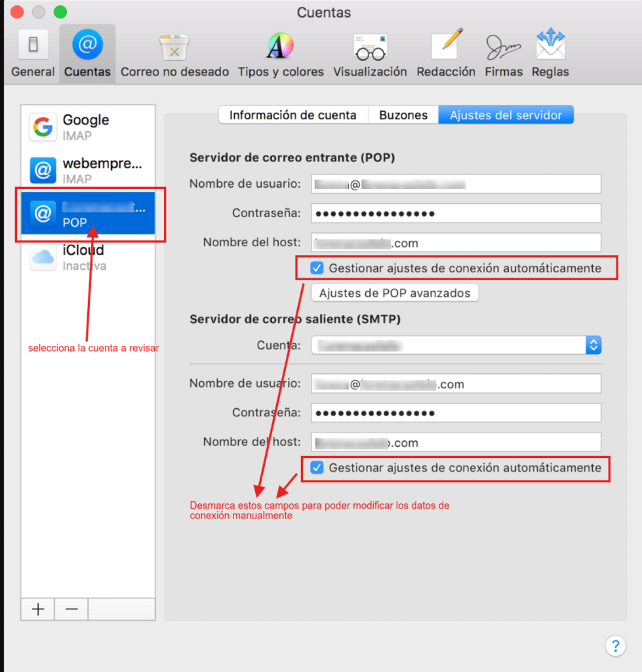Image resolution: width=642 pixels, height=672 pixels.
Task: Click Ajustes de POP avanzados button
Action: pyautogui.click(x=395, y=293)
